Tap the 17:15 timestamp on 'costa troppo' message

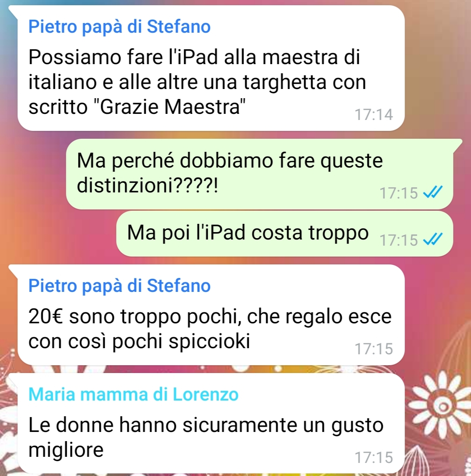click(x=399, y=240)
